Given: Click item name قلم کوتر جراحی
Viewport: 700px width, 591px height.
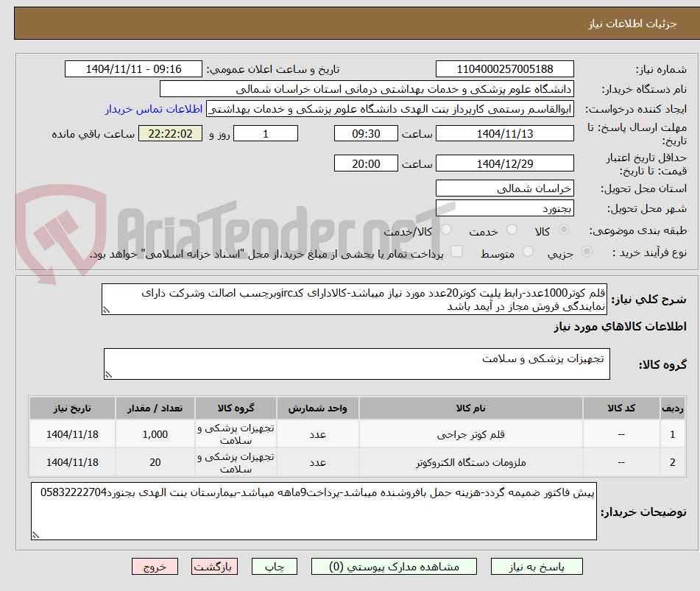Looking at the screenshot, I should coord(470,434).
